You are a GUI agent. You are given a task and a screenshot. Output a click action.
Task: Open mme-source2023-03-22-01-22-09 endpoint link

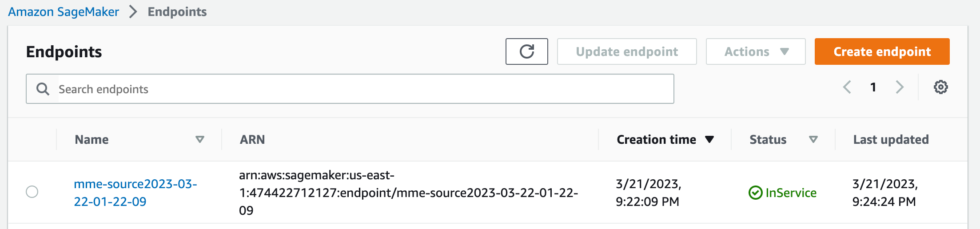(x=135, y=193)
